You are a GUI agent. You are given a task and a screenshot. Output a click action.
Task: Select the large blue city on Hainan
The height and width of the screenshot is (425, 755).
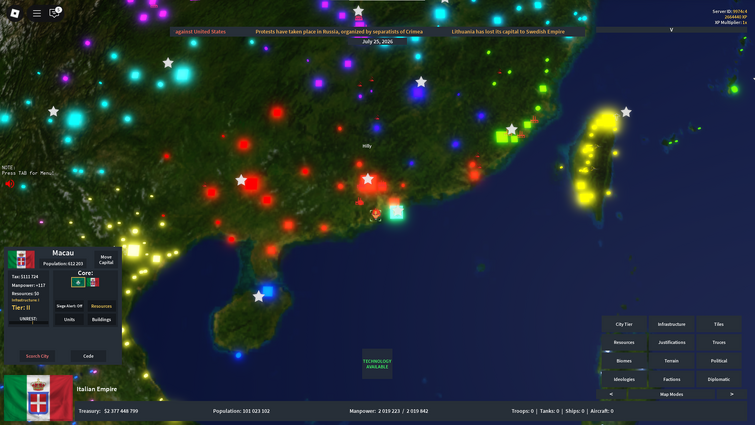(x=268, y=291)
